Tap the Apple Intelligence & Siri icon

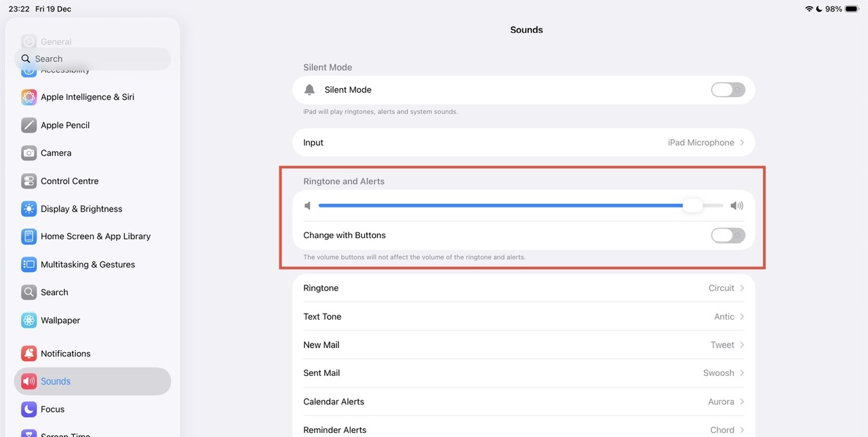click(28, 97)
